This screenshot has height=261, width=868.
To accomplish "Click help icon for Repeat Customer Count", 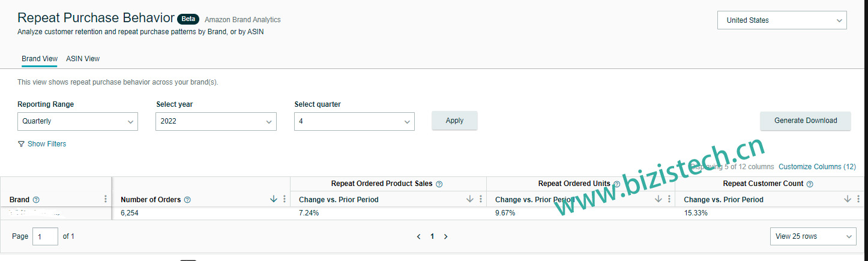I will [810, 184].
